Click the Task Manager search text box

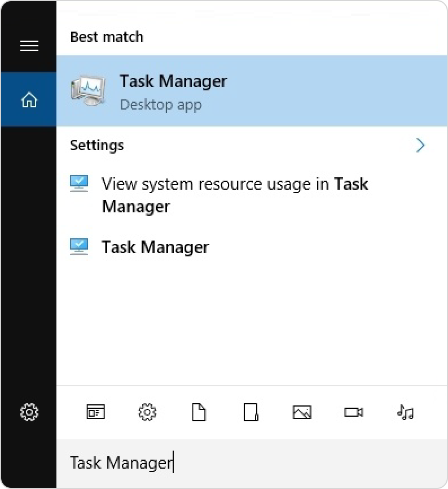pos(252,463)
